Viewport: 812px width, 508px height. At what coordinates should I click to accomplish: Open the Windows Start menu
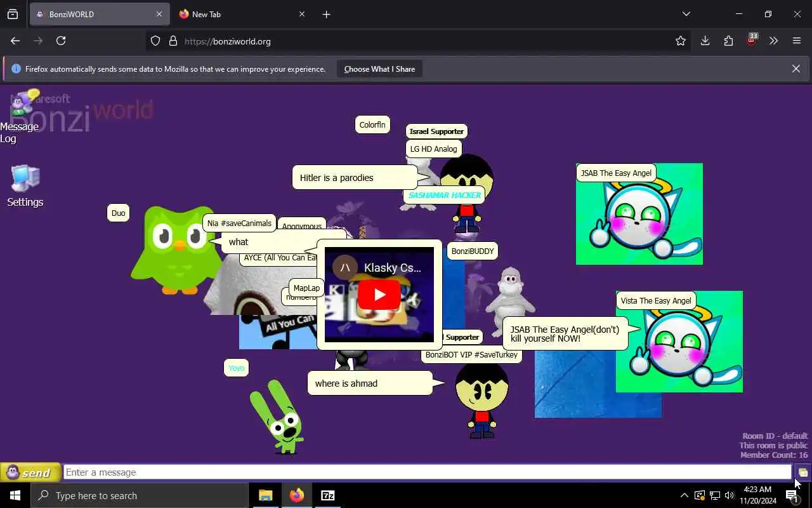(15, 495)
